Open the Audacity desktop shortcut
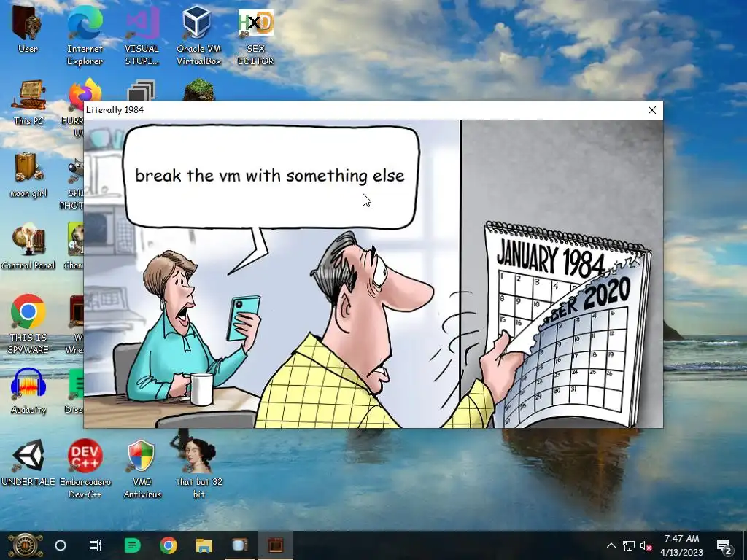Viewport: 747px width, 560px height. pos(28,392)
